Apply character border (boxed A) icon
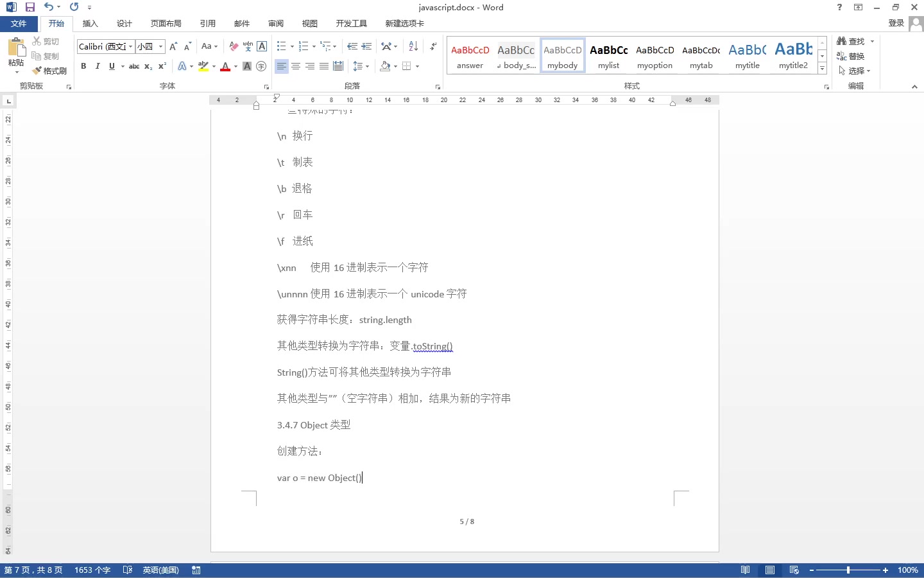Image resolution: width=924 pixels, height=578 pixels. [262, 46]
